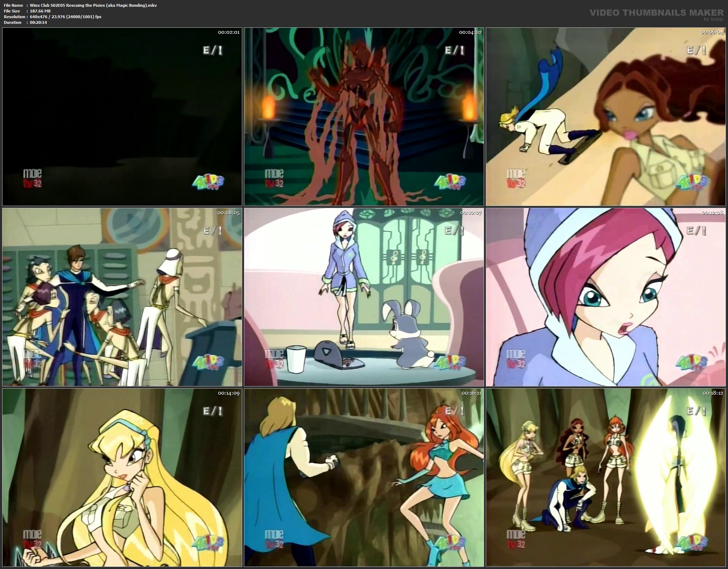Select the 00:10:07 bunny scene thumbnail
The height and width of the screenshot is (569, 728).
(x=364, y=297)
